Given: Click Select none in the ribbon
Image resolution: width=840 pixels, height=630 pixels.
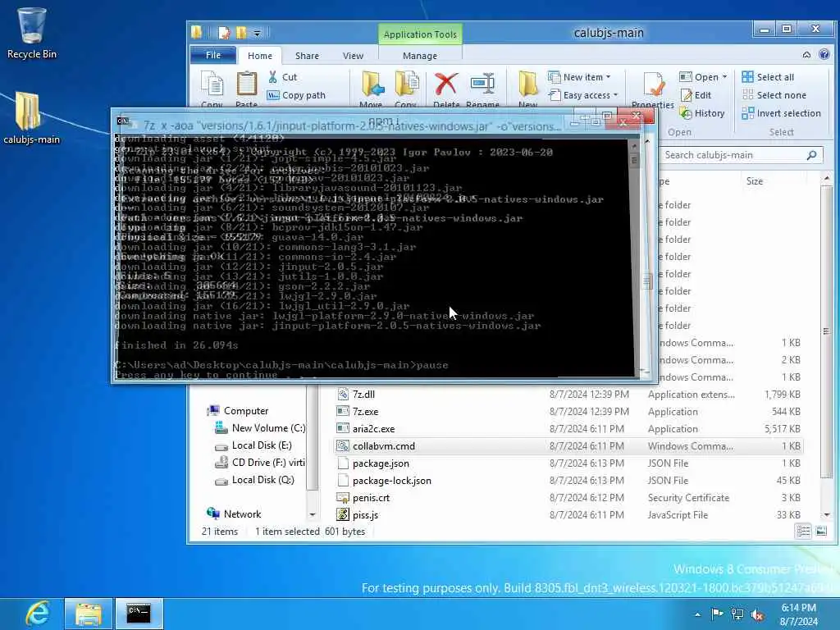Looking at the screenshot, I should coord(774,95).
